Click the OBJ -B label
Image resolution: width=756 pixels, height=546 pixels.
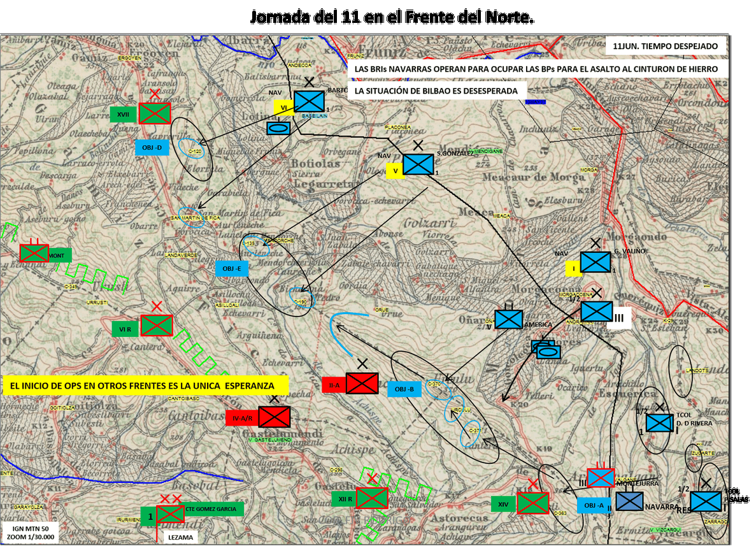pyautogui.click(x=404, y=389)
